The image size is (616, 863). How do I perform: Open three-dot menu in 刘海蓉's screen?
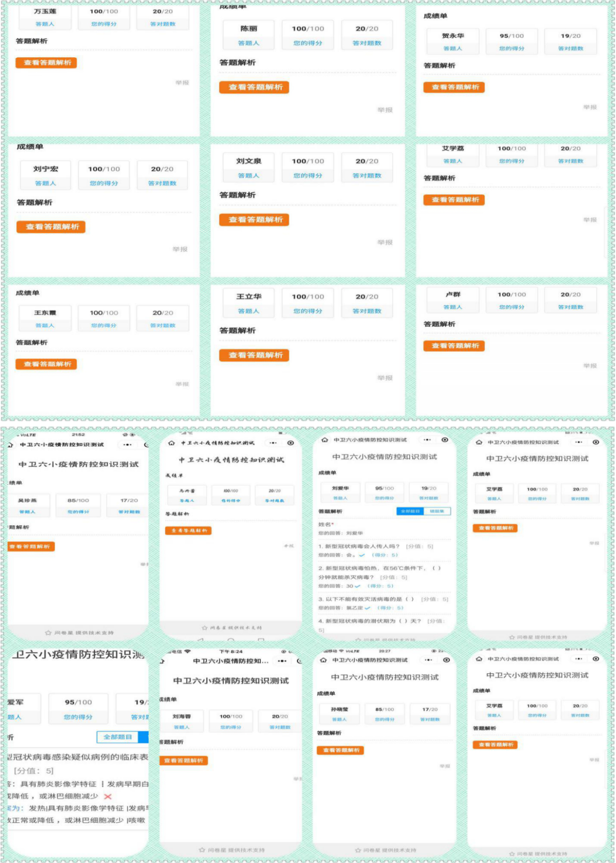(282, 661)
